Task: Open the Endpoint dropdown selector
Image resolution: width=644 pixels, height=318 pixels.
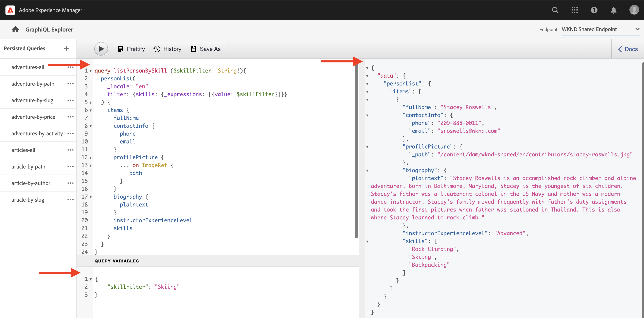Action: (x=600, y=29)
